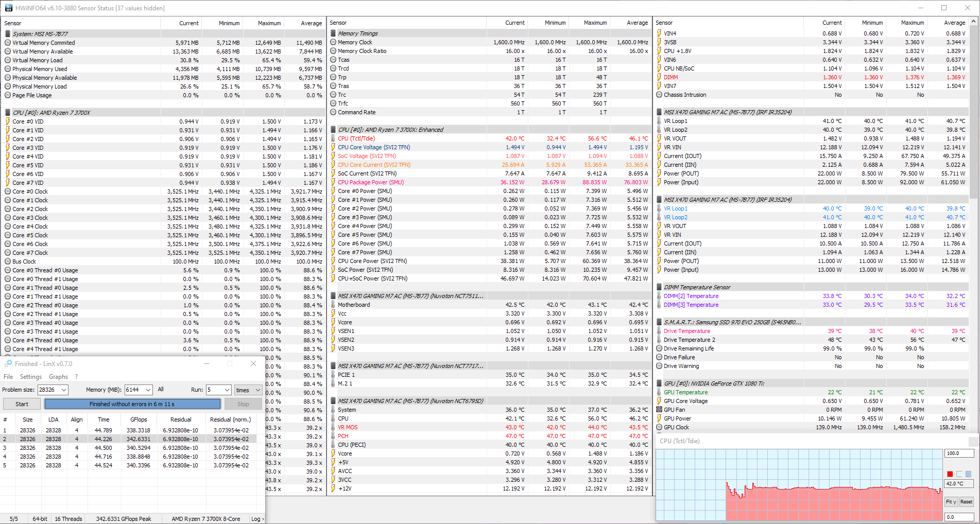Open the Graphs menu in LinX
This screenshot has height=524, width=980.
point(58,377)
